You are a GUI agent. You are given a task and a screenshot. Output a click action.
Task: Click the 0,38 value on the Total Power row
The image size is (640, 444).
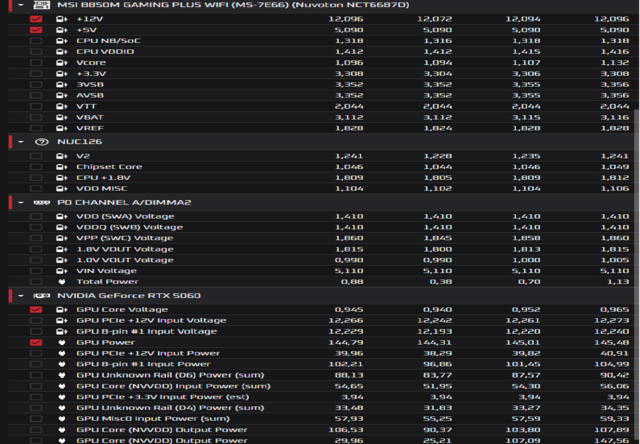tap(441, 282)
